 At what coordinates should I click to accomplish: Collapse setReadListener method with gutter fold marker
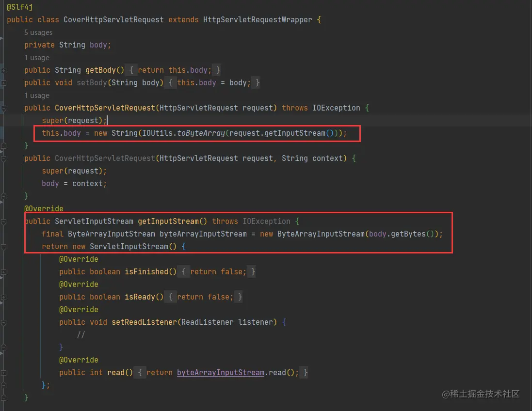pyautogui.click(x=3, y=323)
